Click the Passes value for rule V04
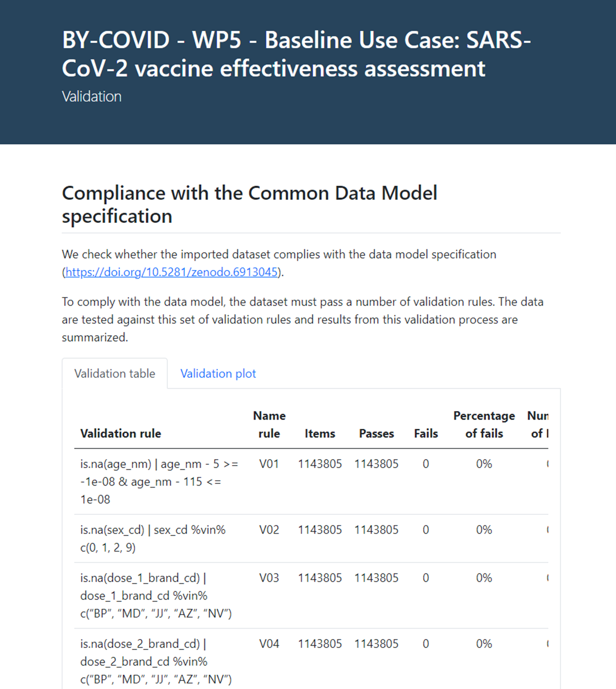 tap(376, 644)
